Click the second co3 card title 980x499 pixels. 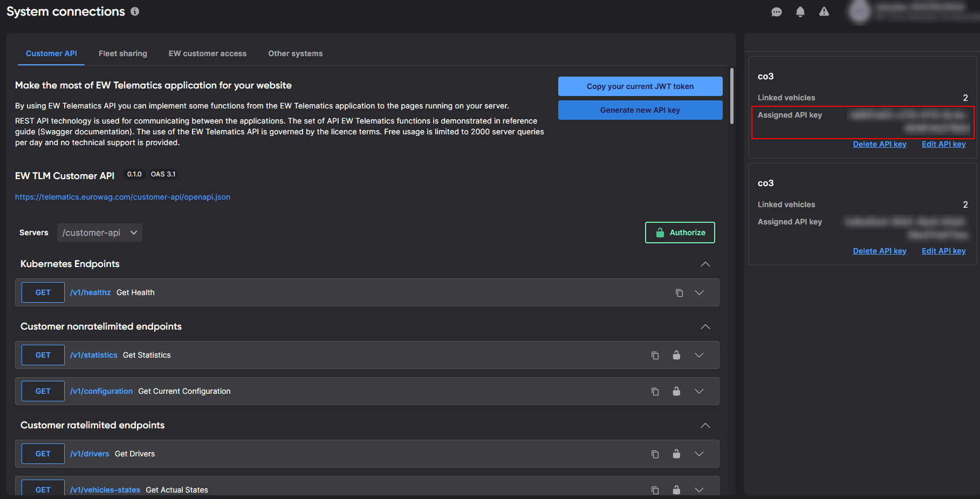pos(766,183)
